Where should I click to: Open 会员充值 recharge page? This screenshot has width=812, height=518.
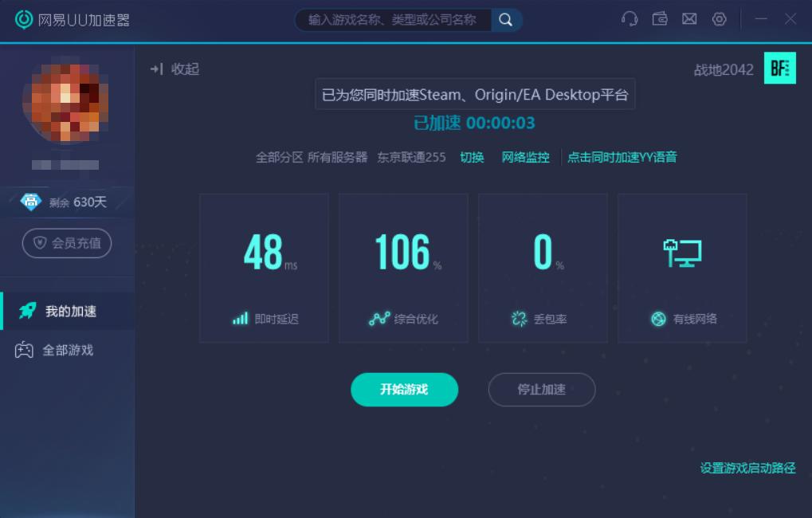(67, 243)
